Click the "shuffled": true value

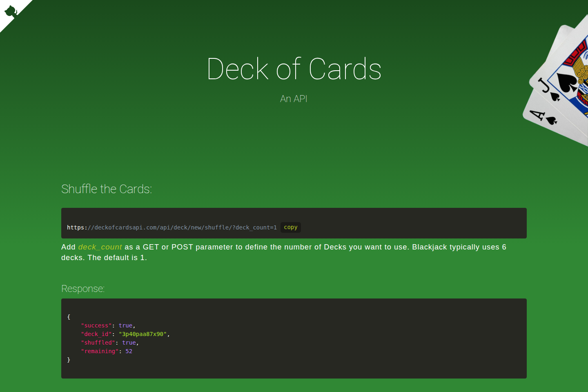pos(129,343)
